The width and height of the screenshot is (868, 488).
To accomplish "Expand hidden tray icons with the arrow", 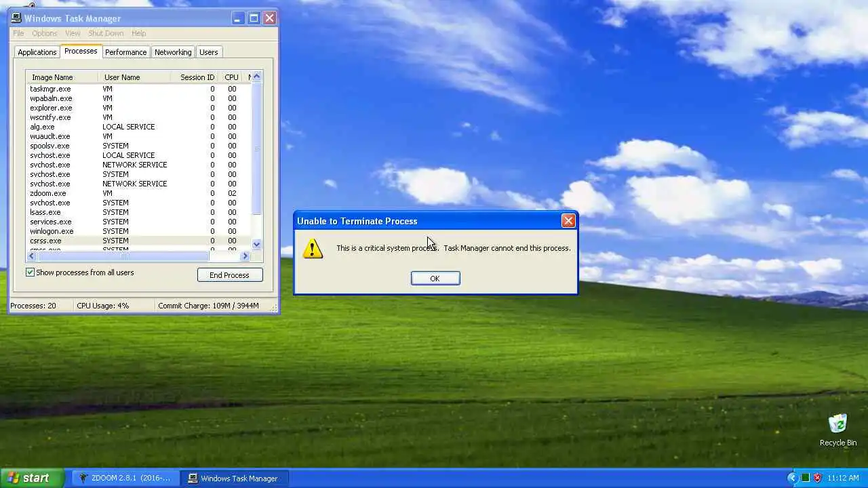I will pos(792,478).
